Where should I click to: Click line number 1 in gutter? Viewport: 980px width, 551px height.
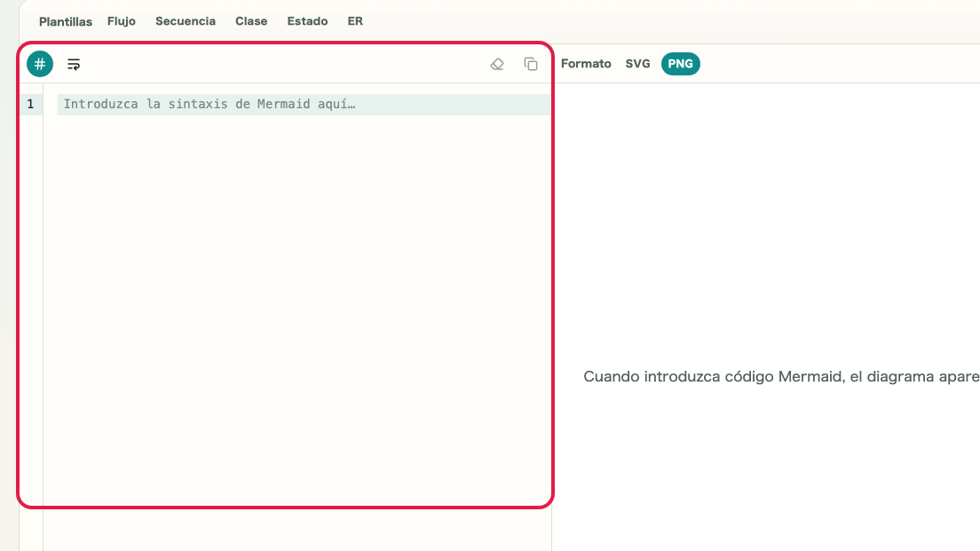[30, 105]
